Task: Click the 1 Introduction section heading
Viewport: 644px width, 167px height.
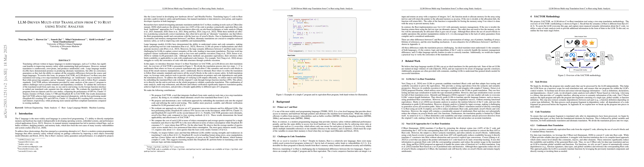Action: coord(24,113)
